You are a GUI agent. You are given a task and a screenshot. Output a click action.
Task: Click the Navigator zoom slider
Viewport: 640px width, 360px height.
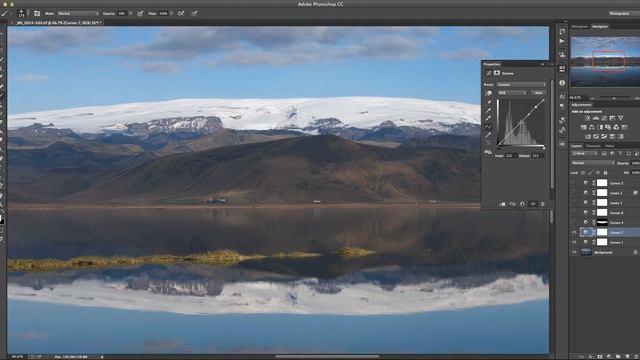tap(614, 98)
